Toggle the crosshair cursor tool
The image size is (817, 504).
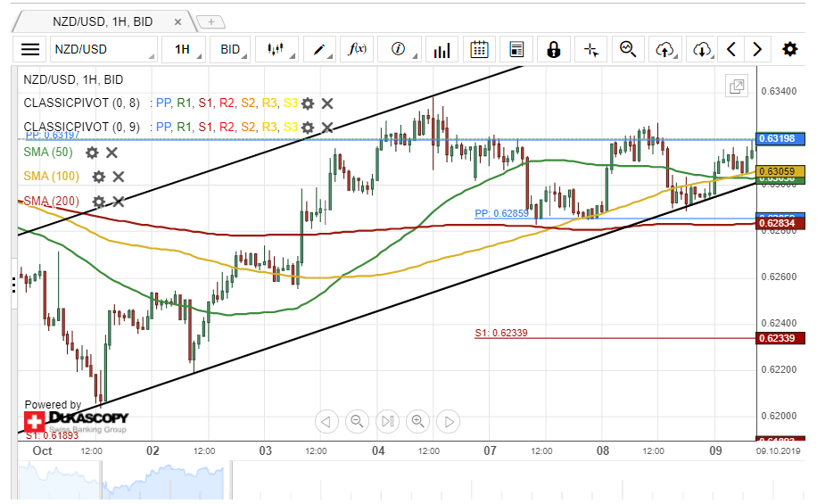click(x=591, y=49)
